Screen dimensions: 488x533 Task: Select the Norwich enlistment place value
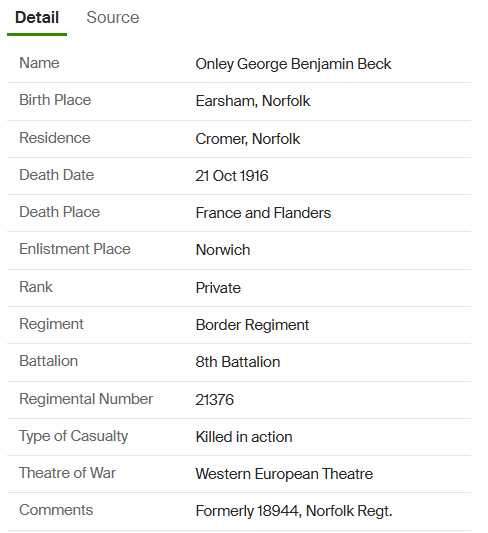(223, 250)
